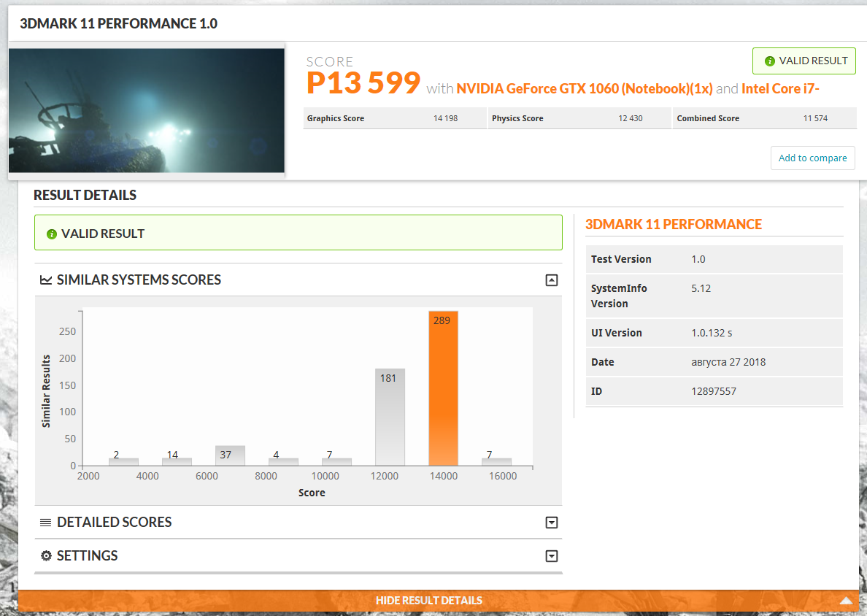Click the Graphics Score label

point(336,118)
